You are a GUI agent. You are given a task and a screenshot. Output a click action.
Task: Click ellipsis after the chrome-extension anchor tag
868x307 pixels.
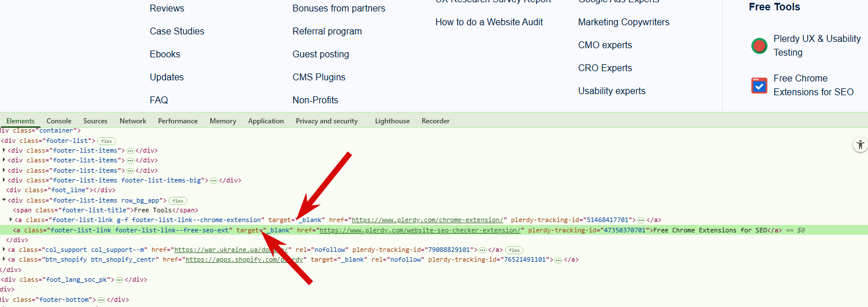pos(641,220)
